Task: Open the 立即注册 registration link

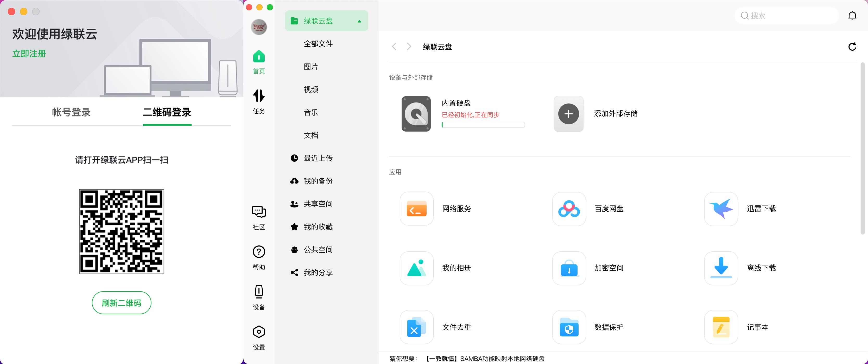Action: 29,54
